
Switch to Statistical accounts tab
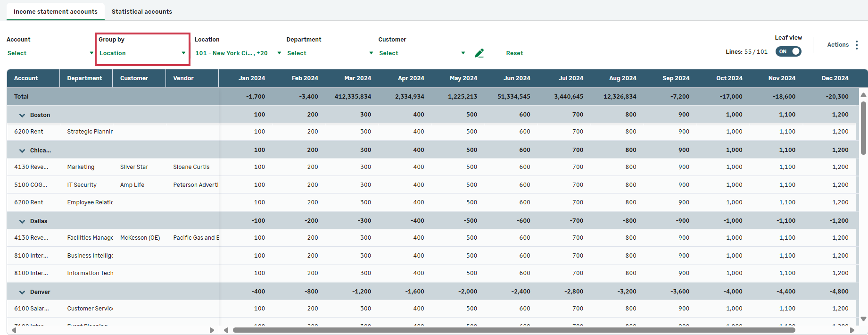click(x=141, y=11)
